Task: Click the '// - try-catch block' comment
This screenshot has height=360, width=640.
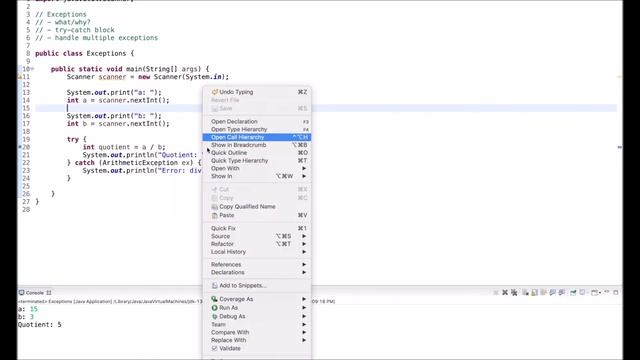Action: coord(75,30)
